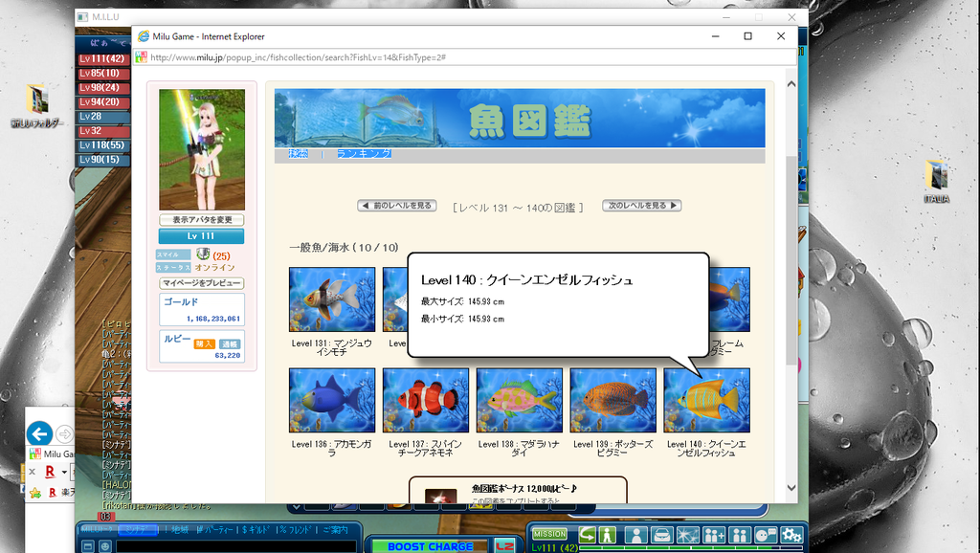The image size is (980, 553).
Task: Click the sparkle skills icon
Action: tap(687, 535)
